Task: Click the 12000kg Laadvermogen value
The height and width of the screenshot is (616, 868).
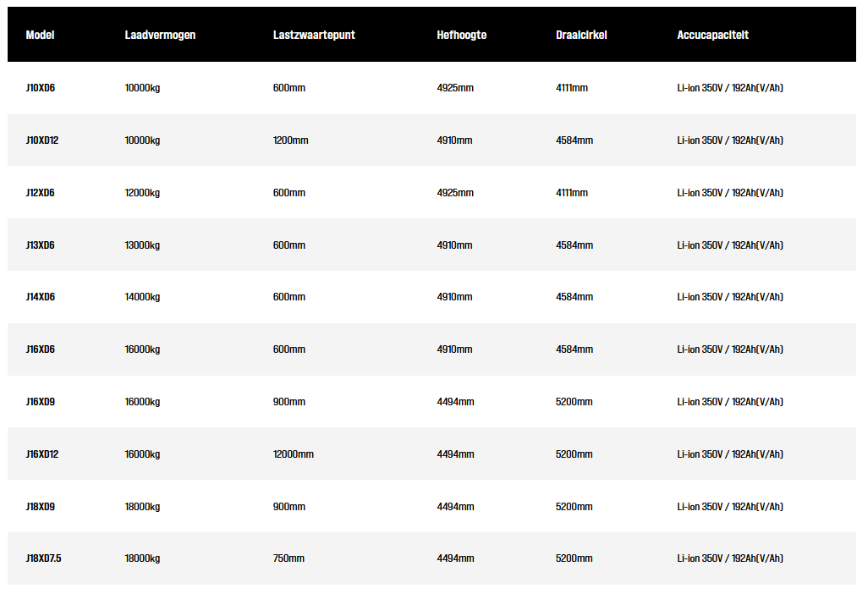Action: [x=142, y=193]
